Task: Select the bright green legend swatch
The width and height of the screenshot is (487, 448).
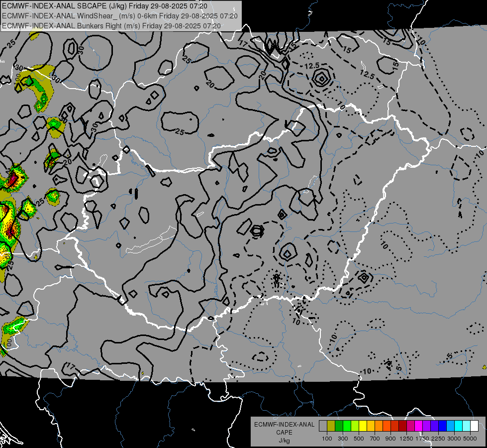Action: pos(347,426)
